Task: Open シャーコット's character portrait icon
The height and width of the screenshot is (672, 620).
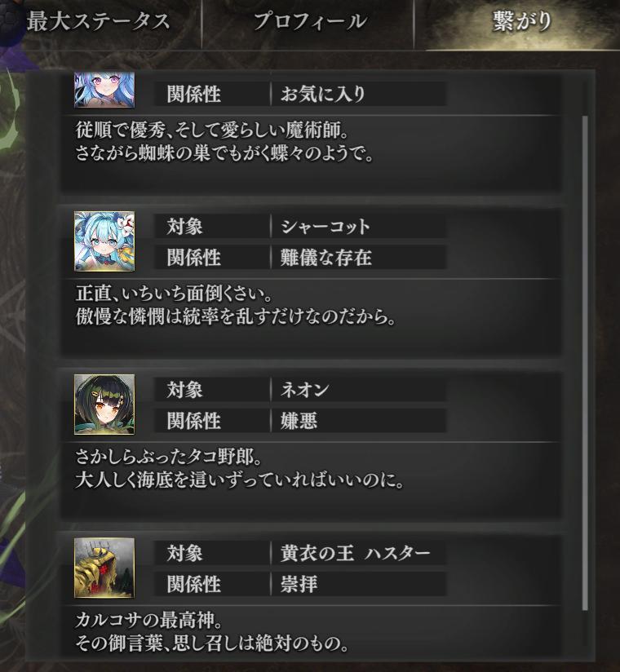Action: (104, 241)
